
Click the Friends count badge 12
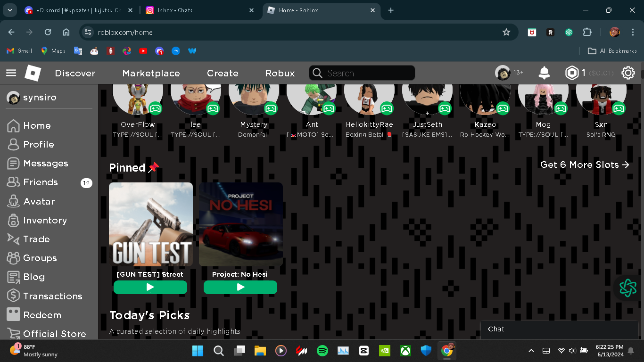click(86, 183)
